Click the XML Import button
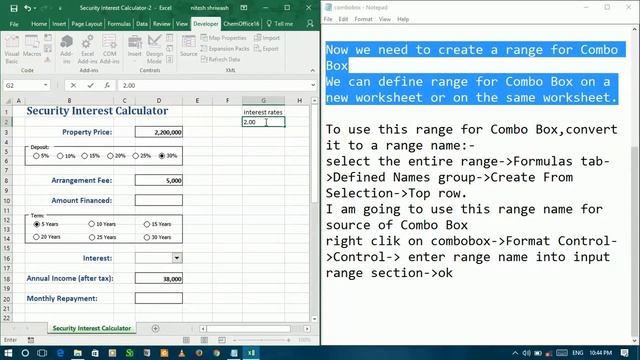 click(x=267, y=38)
